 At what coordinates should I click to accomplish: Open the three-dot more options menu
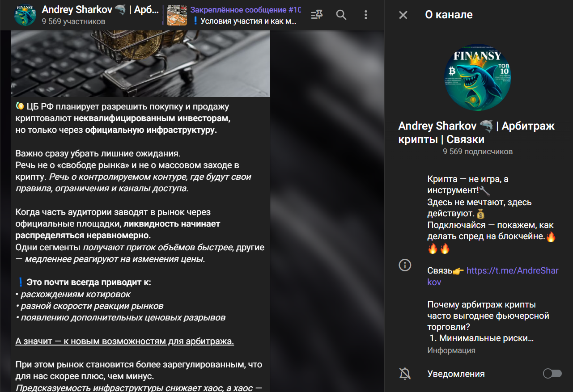[x=366, y=15]
